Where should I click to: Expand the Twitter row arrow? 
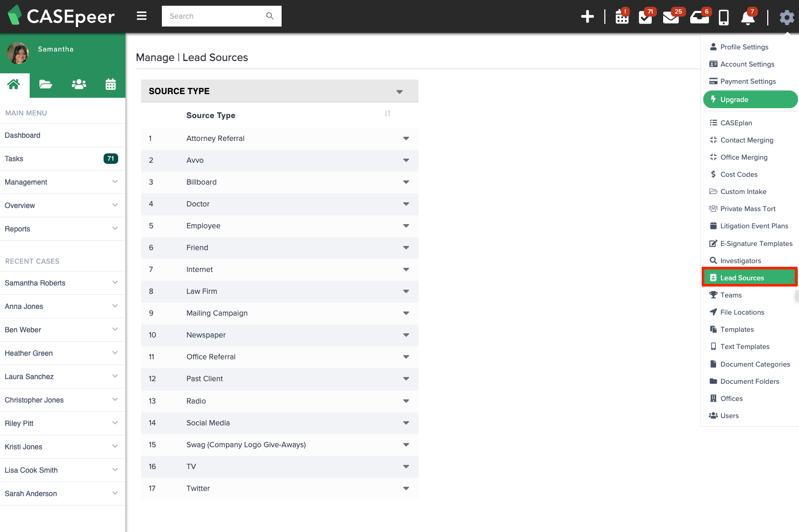(x=406, y=488)
